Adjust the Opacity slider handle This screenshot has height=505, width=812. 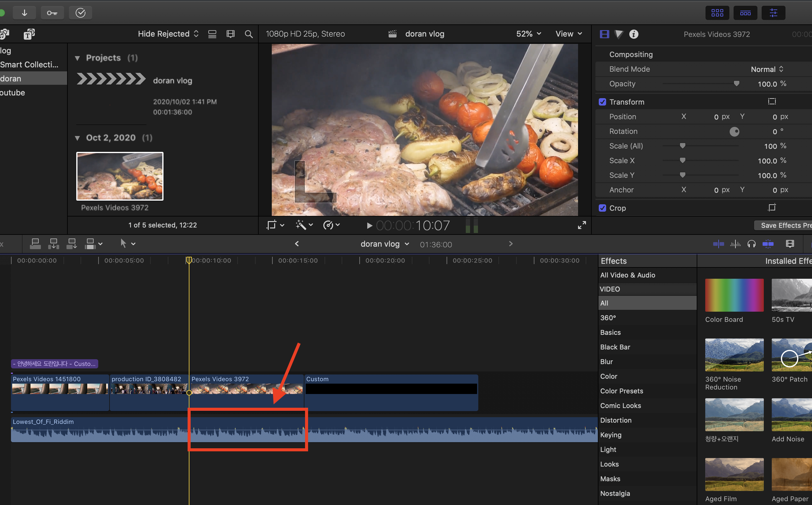736,84
